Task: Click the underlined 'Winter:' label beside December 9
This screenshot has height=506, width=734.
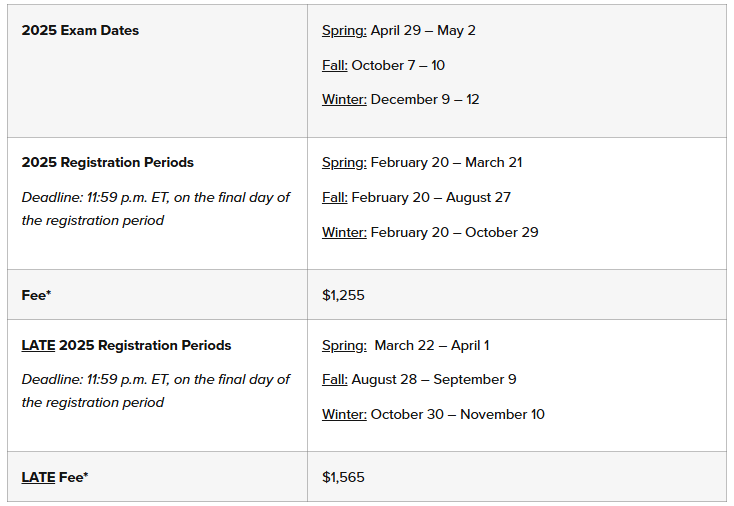Action: [344, 99]
